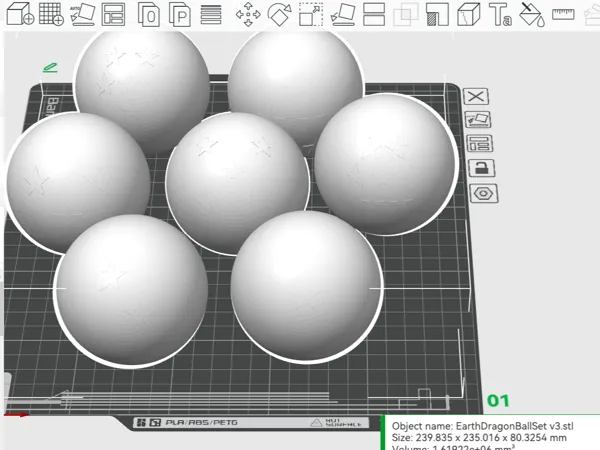Open color painting bucket tool

(532, 15)
